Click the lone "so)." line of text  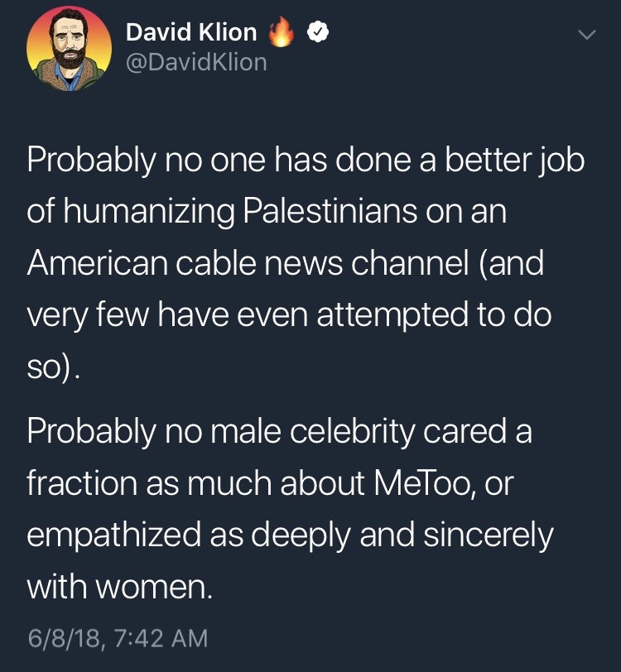pyautogui.click(x=54, y=367)
